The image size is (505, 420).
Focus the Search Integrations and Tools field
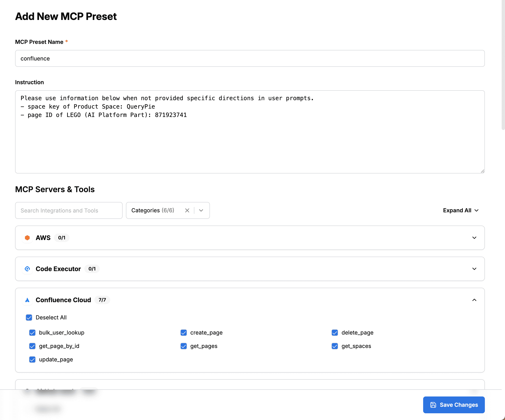tap(69, 210)
